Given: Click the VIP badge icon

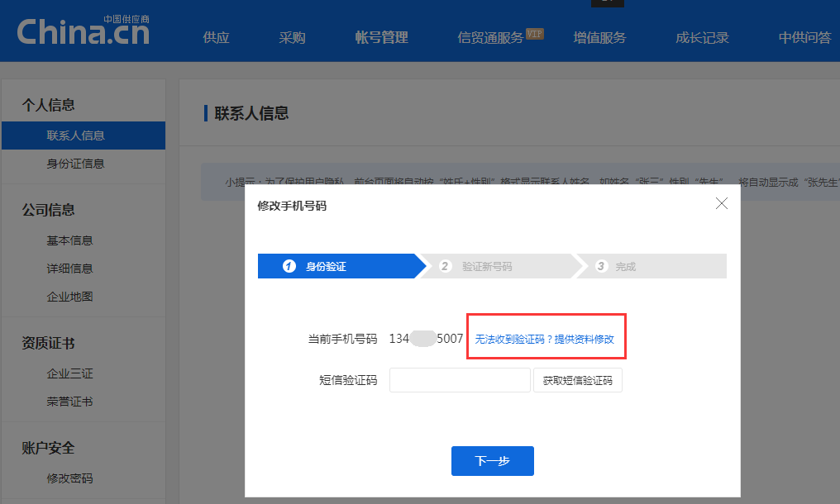Looking at the screenshot, I should tap(535, 34).
